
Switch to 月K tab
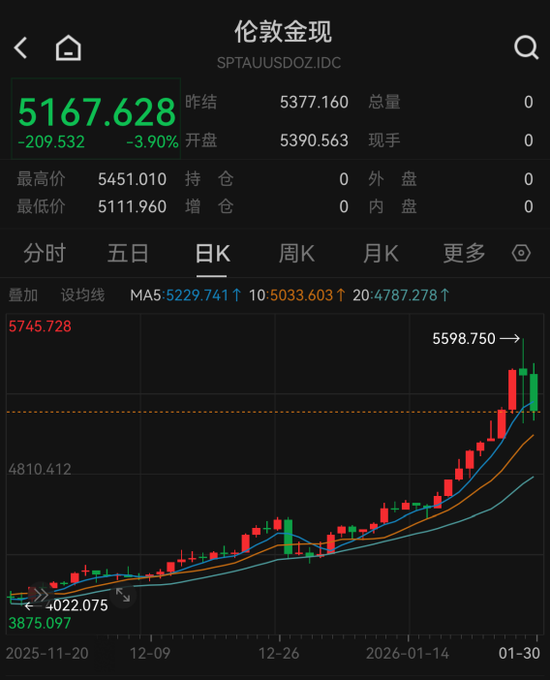coord(380,253)
